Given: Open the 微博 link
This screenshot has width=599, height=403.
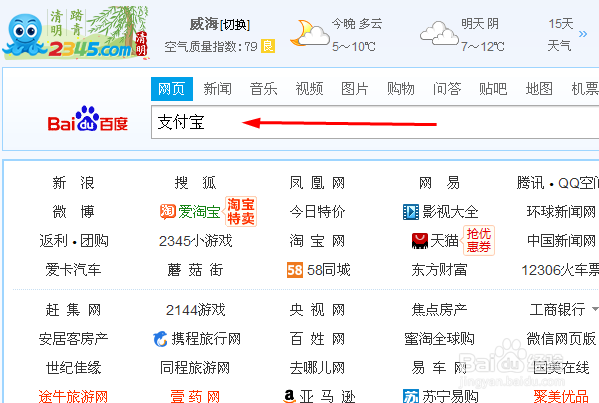Looking at the screenshot, I should 73,212.
